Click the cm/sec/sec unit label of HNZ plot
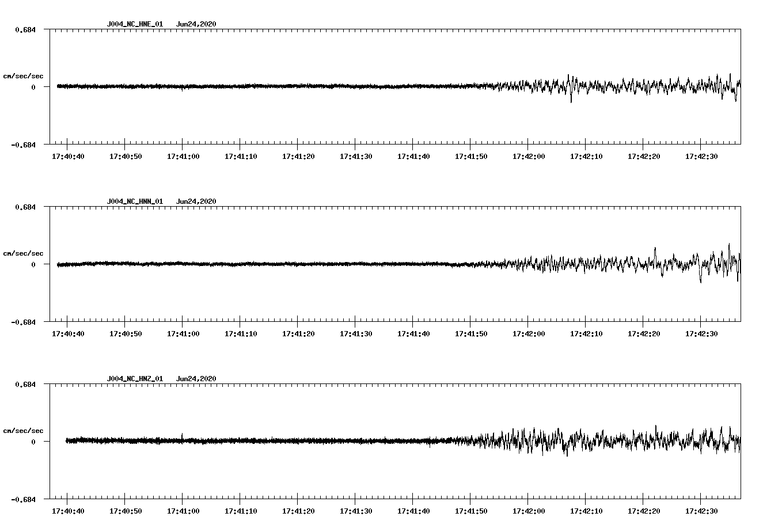The image size is (782, 532). 24,431
